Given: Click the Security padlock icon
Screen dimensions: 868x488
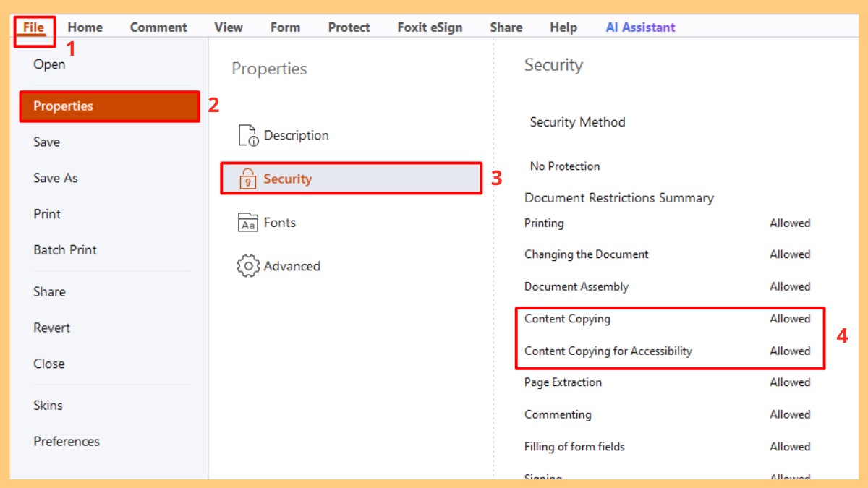Looking at the screenshot, I should click(248, 179).
